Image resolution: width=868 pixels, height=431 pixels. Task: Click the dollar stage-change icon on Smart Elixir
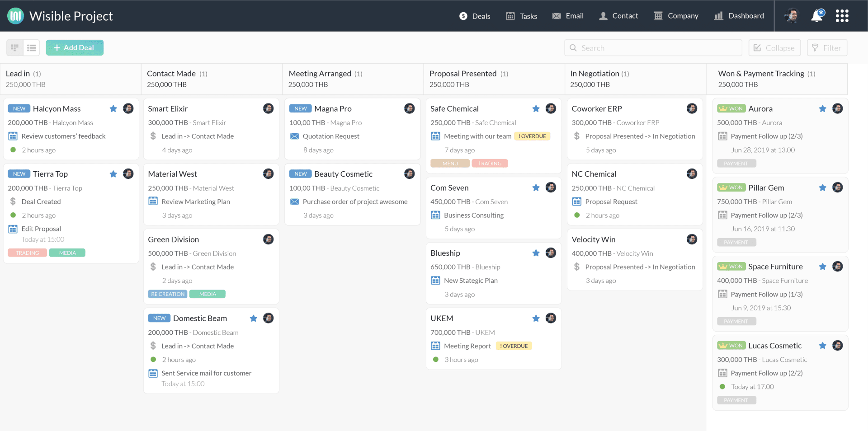[154, 136]
